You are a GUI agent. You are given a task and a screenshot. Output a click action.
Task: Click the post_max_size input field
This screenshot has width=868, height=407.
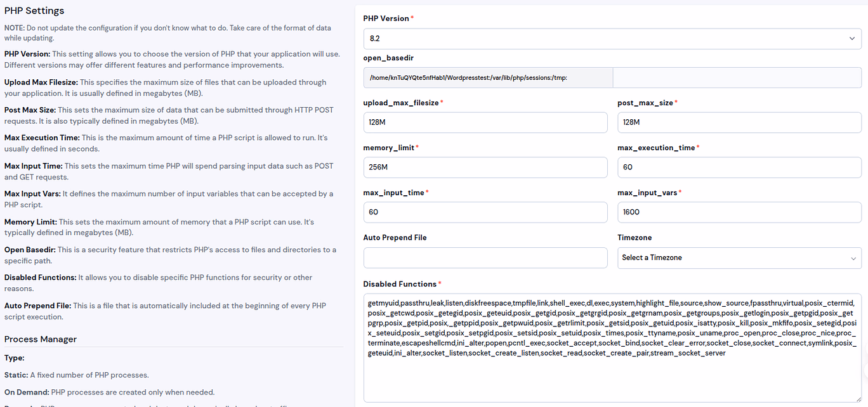click(x=740, y=122)
